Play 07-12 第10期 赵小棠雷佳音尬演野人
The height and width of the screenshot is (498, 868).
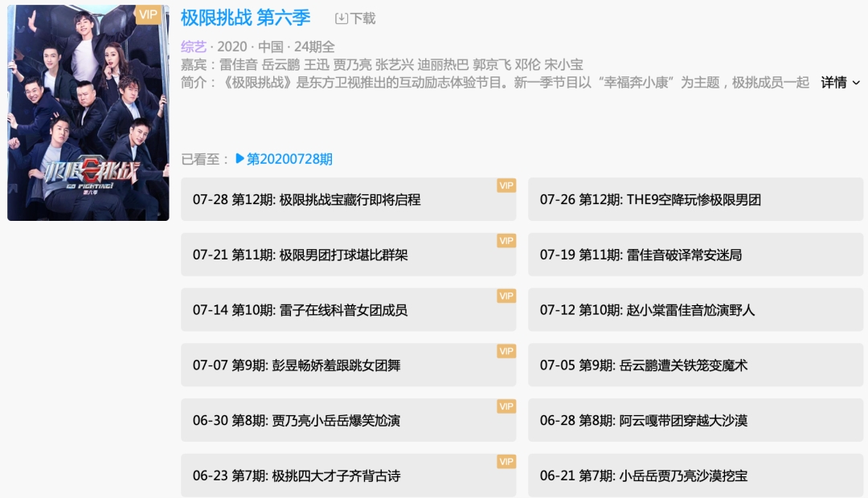point(695,310)
